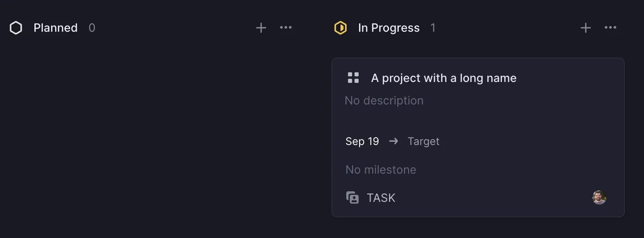Click the In Progress column's 1 count

(x=433, y=28)
